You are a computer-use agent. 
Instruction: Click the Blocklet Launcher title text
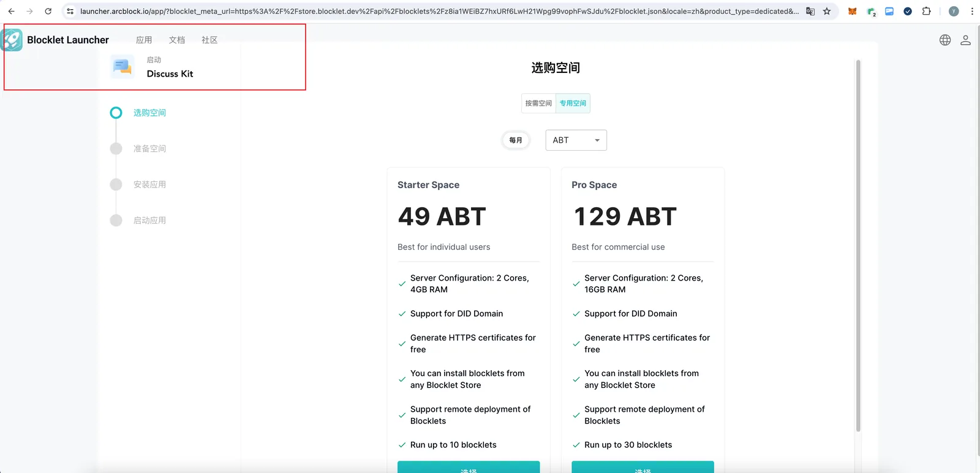click(x=68, y=40)
